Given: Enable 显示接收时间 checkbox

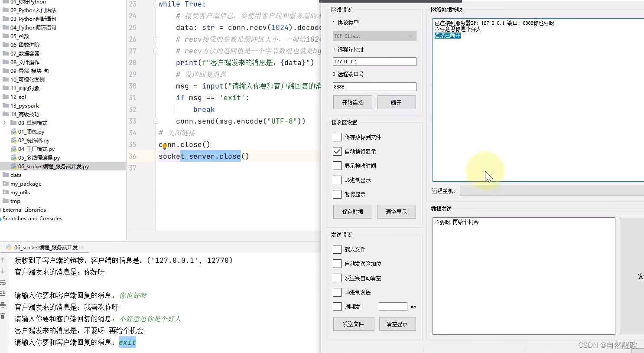Looking at the screenshot, I should click(337, 166).
